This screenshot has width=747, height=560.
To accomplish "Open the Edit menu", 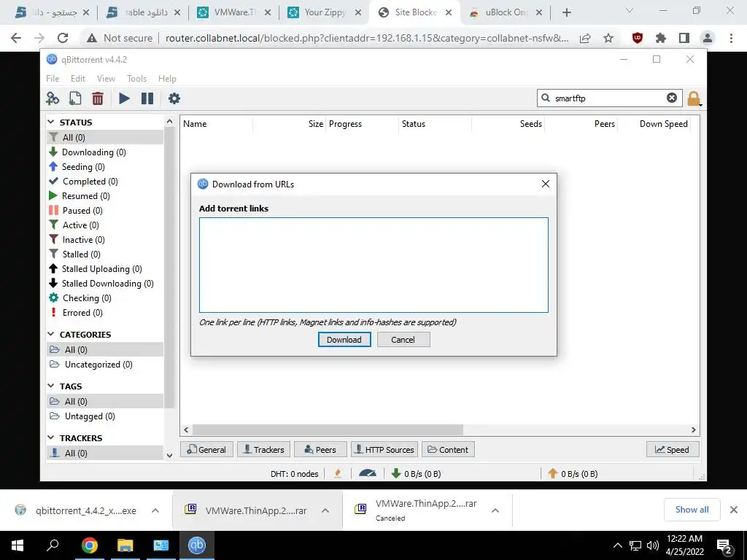I will coord(77,78).
